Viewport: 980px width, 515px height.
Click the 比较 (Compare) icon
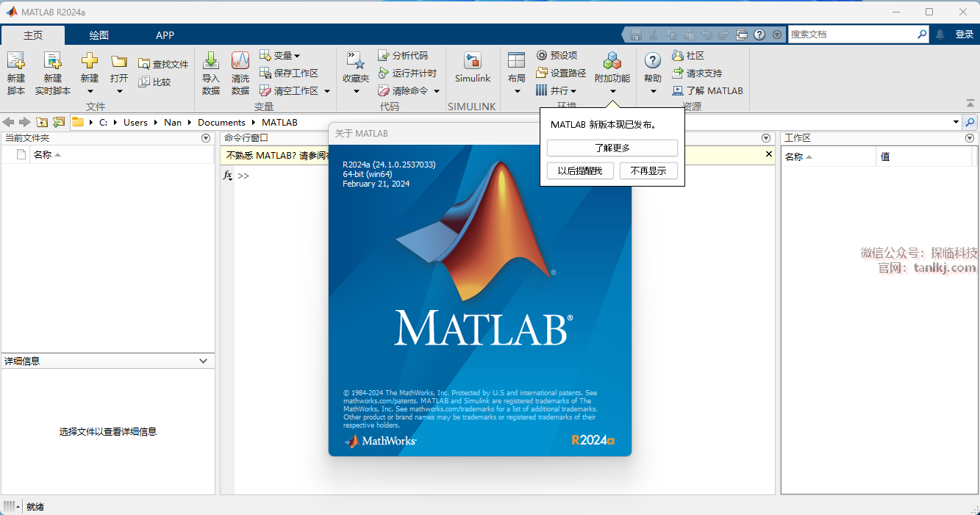point(144,82)
